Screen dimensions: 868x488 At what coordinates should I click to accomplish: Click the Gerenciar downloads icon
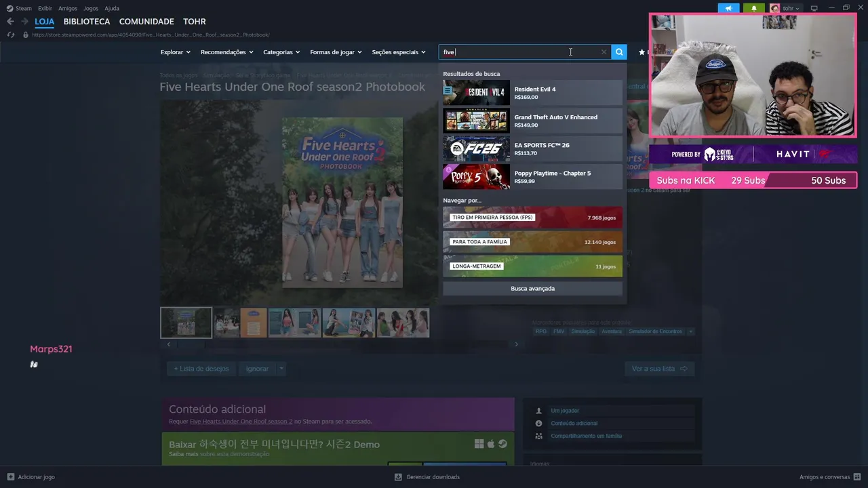tap(398, 477)
